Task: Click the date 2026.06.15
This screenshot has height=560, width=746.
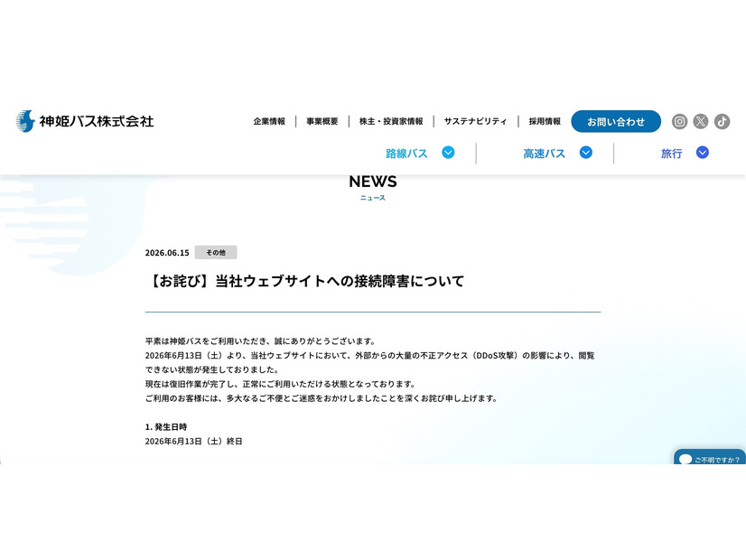Action: pyautogui.click(x=167, y=253)
